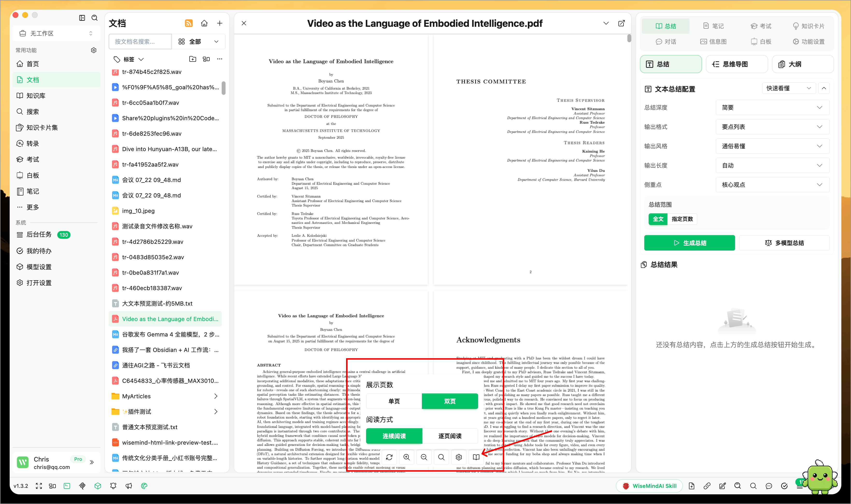Screen dimensions: 851x504
Task: Open the 输出风格 dropdown showing 通俗易懂
Action: [772, 146]
